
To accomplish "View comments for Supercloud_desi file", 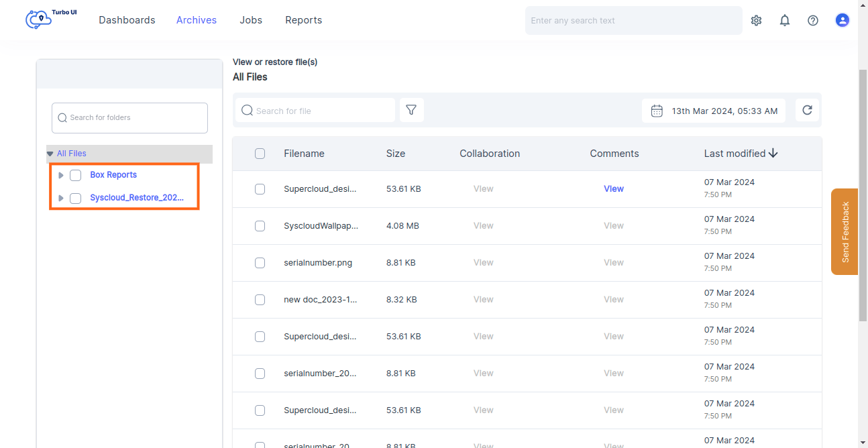I will (613, 188).
